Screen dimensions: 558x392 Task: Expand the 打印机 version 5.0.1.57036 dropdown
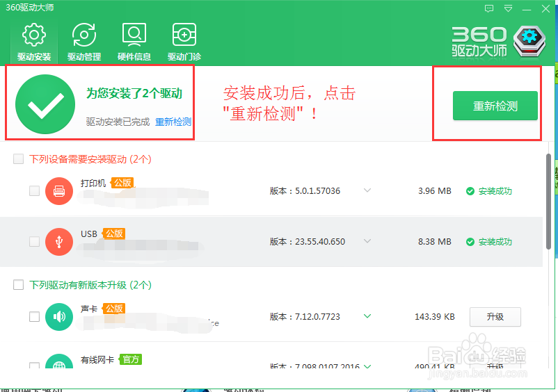[367, 190]
